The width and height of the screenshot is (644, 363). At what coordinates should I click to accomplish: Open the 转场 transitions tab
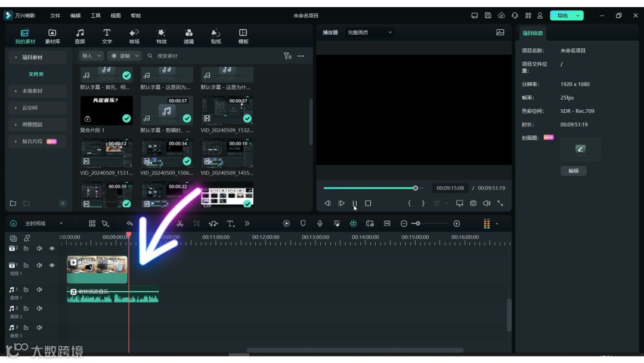coord(134,36)
